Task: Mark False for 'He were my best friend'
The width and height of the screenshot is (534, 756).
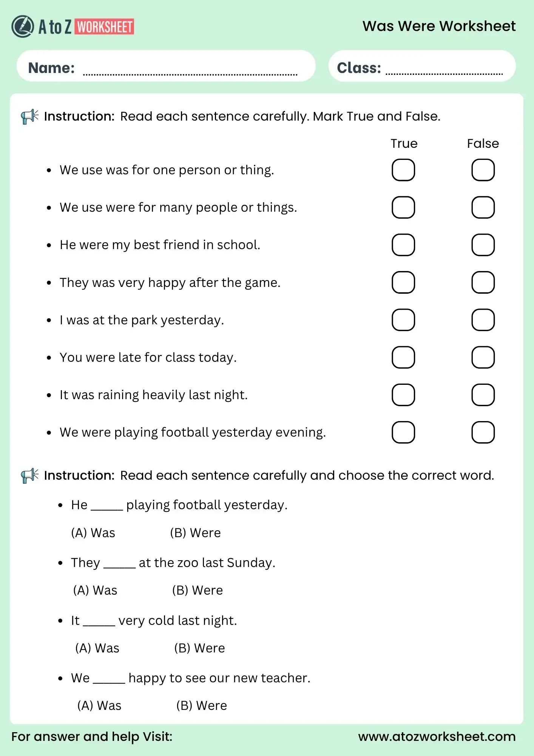Action: click(x=483, y=245)
